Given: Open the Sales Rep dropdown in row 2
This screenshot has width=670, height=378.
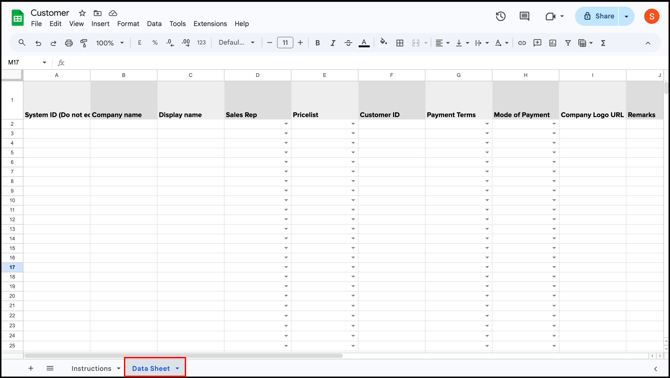Looking at the screenshot, I should 286,124.
